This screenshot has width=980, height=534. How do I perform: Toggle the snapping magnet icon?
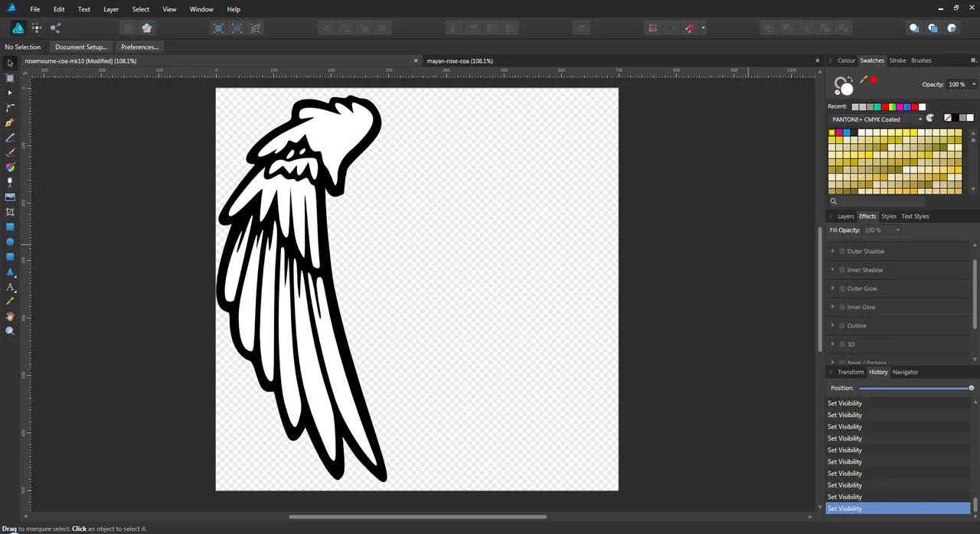pos(691,28)
